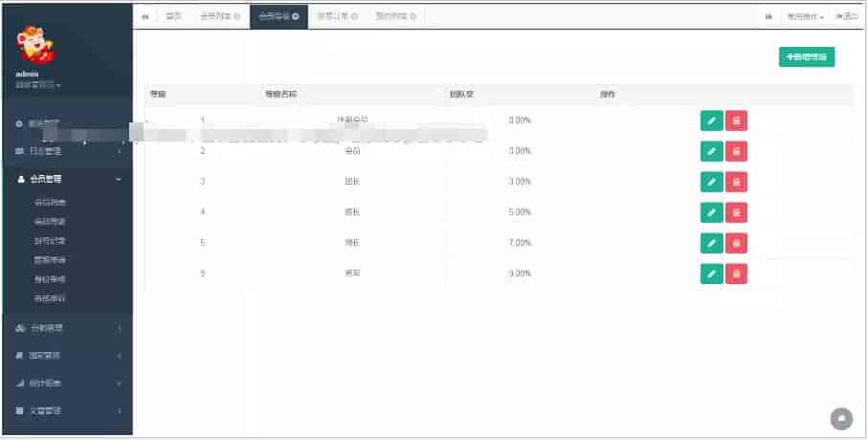Click the 3.00% team award value
868x440 pixels.
(520, 182)
